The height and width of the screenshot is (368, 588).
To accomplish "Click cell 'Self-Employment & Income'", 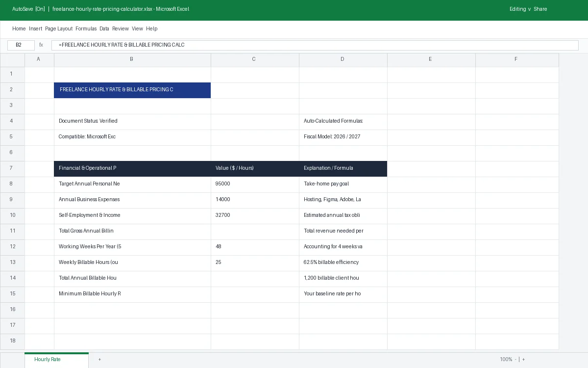I will (132, 216).
